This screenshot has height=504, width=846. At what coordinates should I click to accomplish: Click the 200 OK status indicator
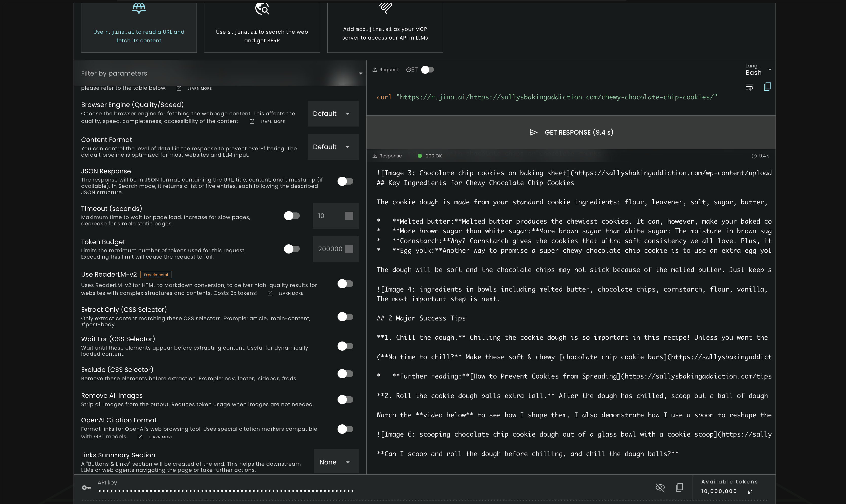pyautogui.click(x=430, y=156)
